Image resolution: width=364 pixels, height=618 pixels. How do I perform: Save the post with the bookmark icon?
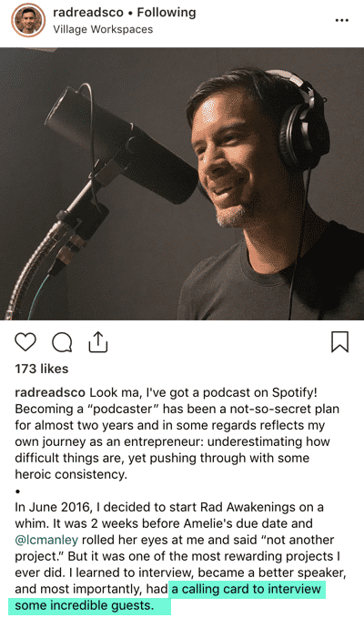click(339, 341)
